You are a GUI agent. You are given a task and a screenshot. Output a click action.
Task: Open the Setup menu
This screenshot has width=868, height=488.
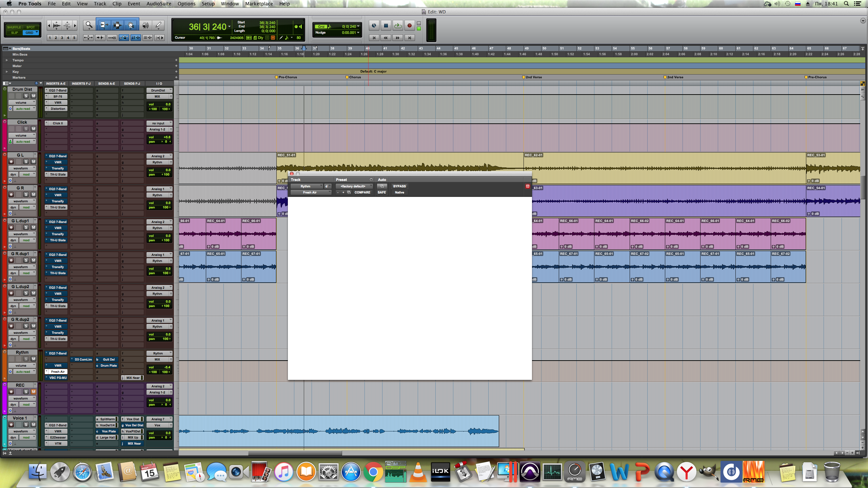pos(208,4)
